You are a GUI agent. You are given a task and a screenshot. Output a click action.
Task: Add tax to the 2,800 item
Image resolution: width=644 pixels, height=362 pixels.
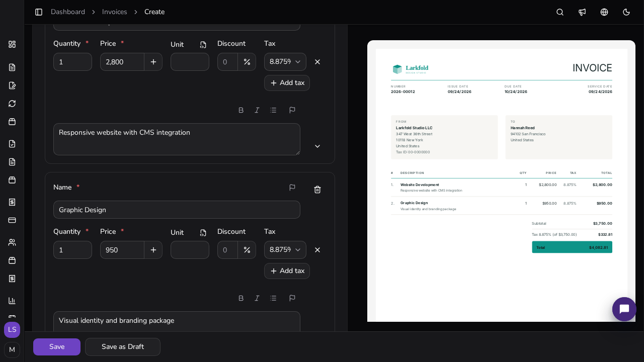287,83
